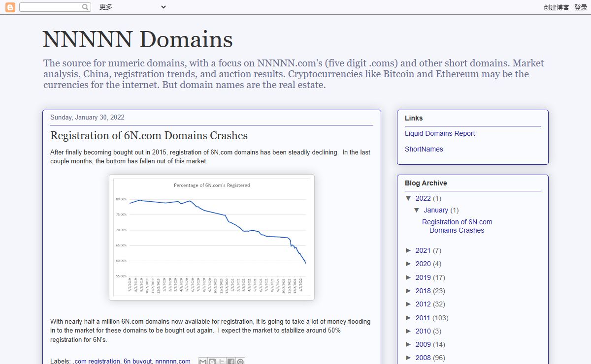
Task: Open the 2009 archive link
Action: (x=423, y=344)
